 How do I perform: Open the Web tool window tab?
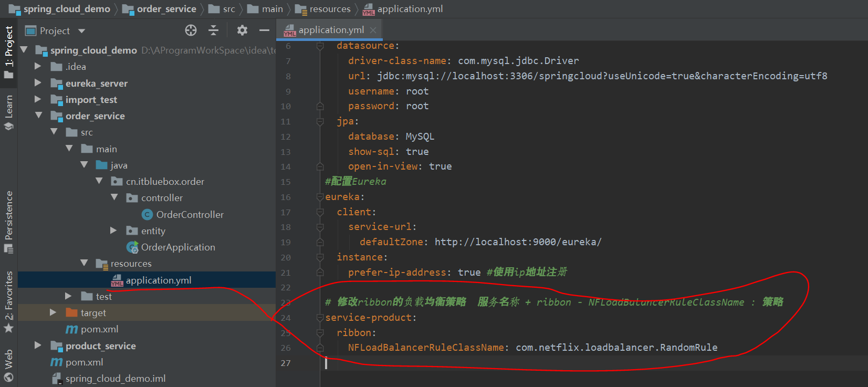(x=9, y=365)
